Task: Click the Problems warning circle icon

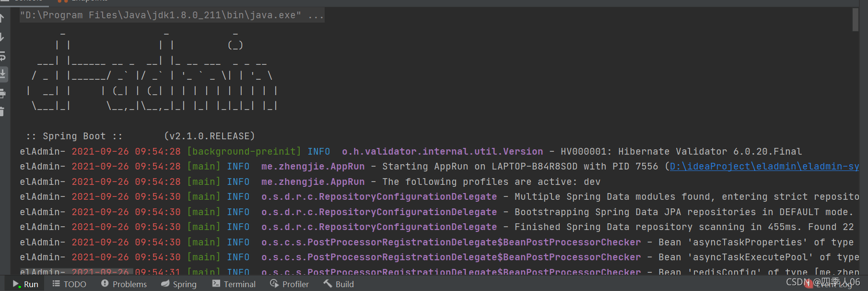Action: pos(105,283)
